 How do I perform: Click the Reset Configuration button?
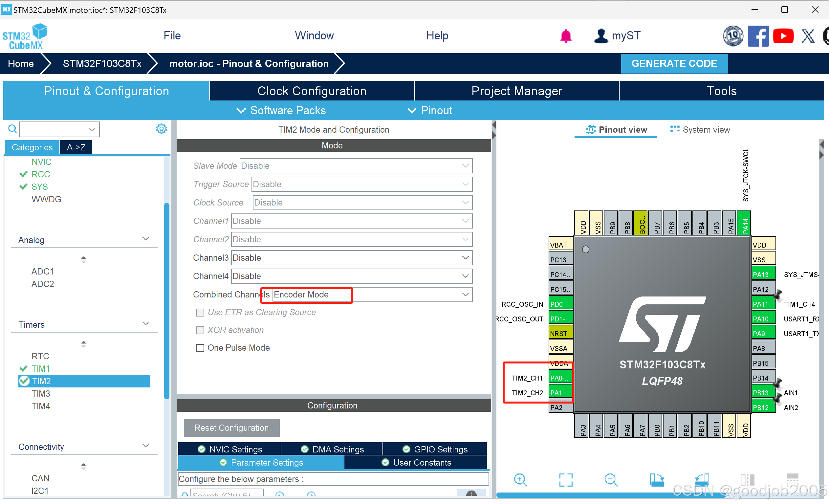point(231,428)
